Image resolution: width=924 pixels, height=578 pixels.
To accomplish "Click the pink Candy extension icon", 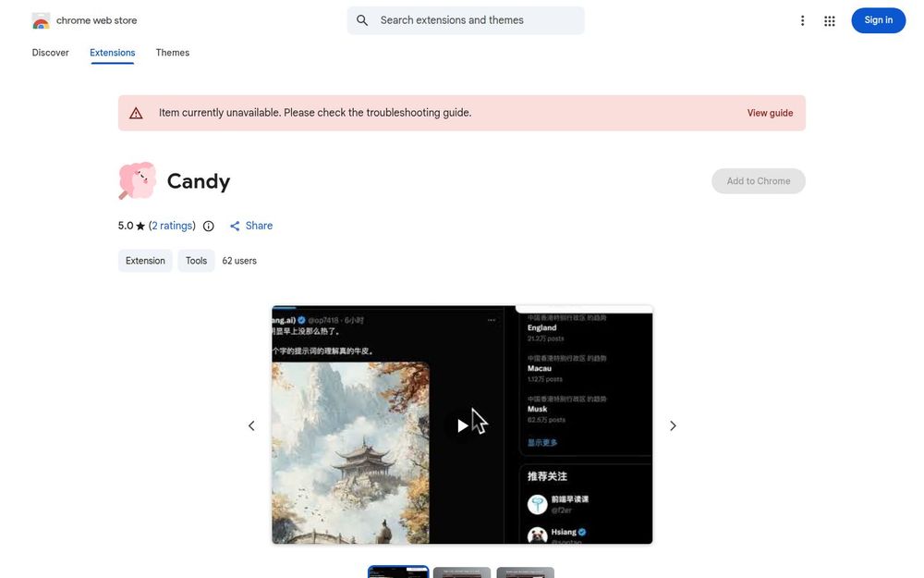I will tap(137, 180).
